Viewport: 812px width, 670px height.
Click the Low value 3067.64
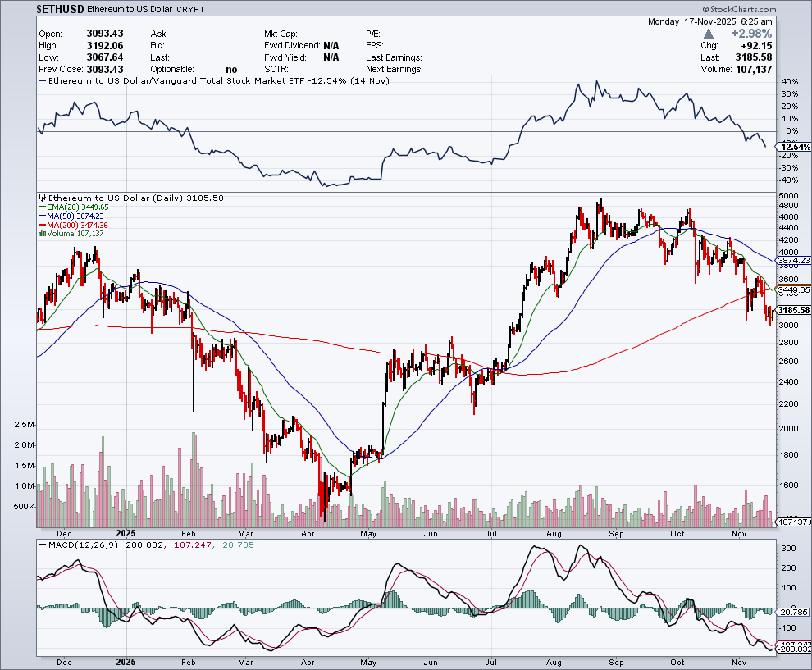tap(105, 57)
